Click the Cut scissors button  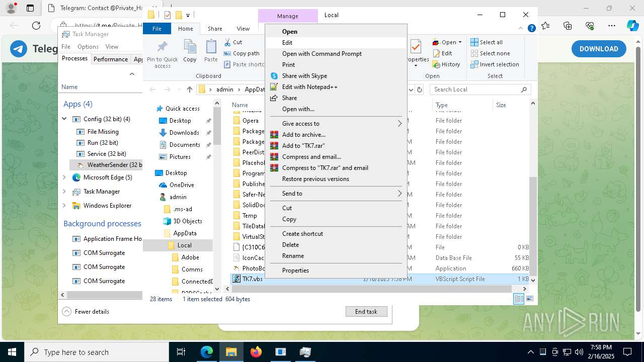(x=233, y=42)
